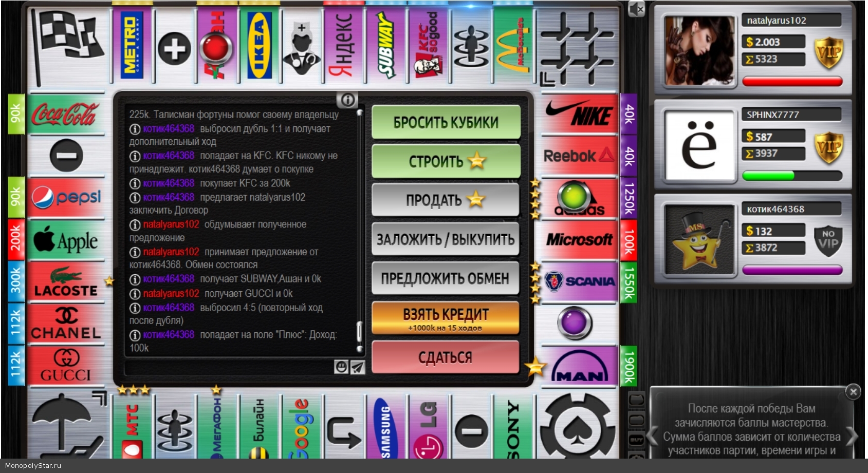Image resolution: width=868 pixels, height=473 pixels.
Task: Click the plus income tile
Action: 174,48
